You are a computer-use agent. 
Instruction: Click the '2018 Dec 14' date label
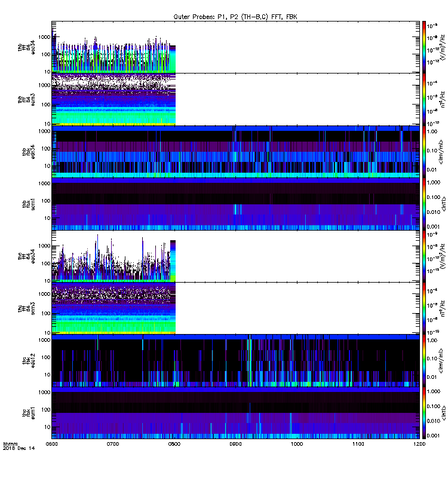coord(19,448)
